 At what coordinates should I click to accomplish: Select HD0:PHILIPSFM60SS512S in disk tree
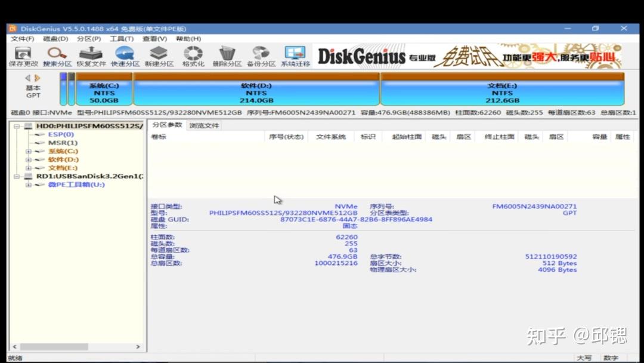coord(89,126)
